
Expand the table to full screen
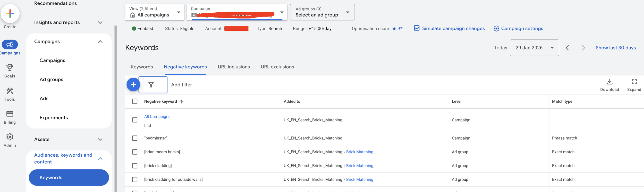click(x=634, y=85)
